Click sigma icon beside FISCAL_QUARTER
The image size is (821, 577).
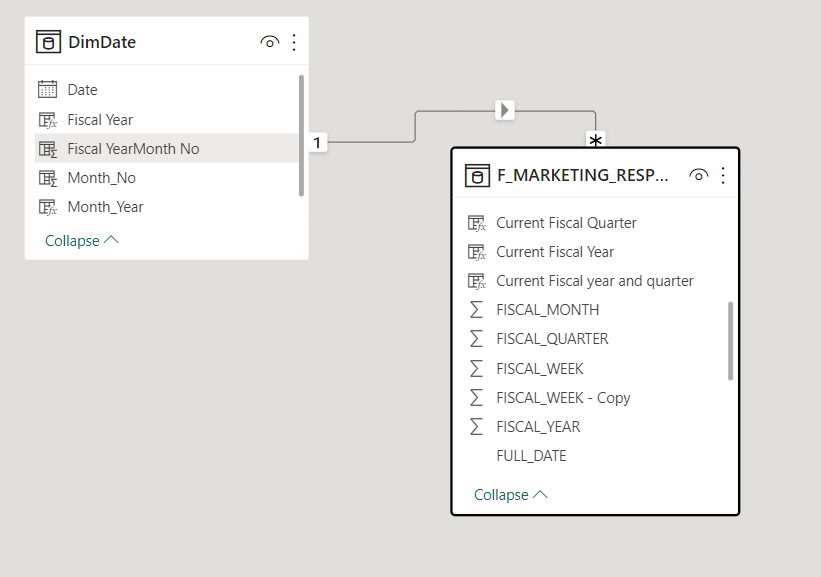pyautogui.click(x=476, y=339)
